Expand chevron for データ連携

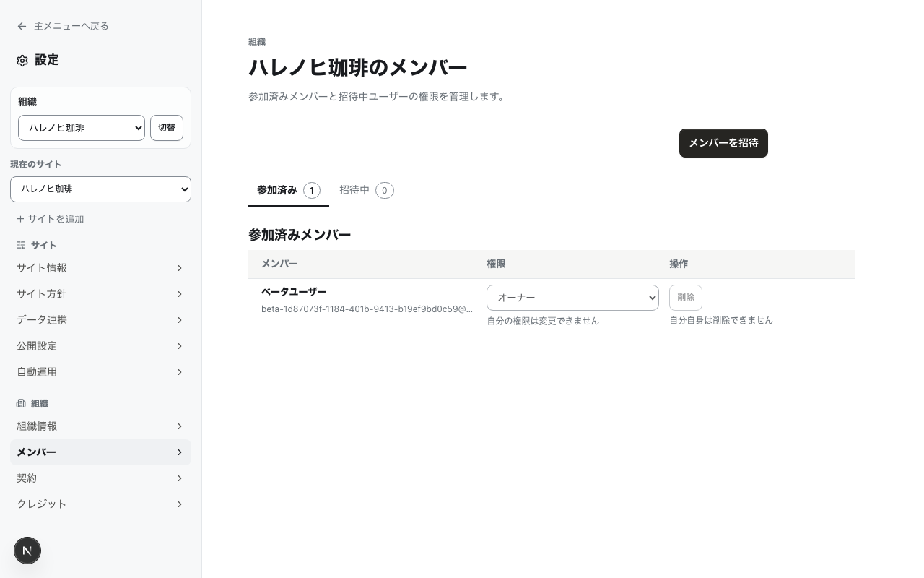pos(180,320)
